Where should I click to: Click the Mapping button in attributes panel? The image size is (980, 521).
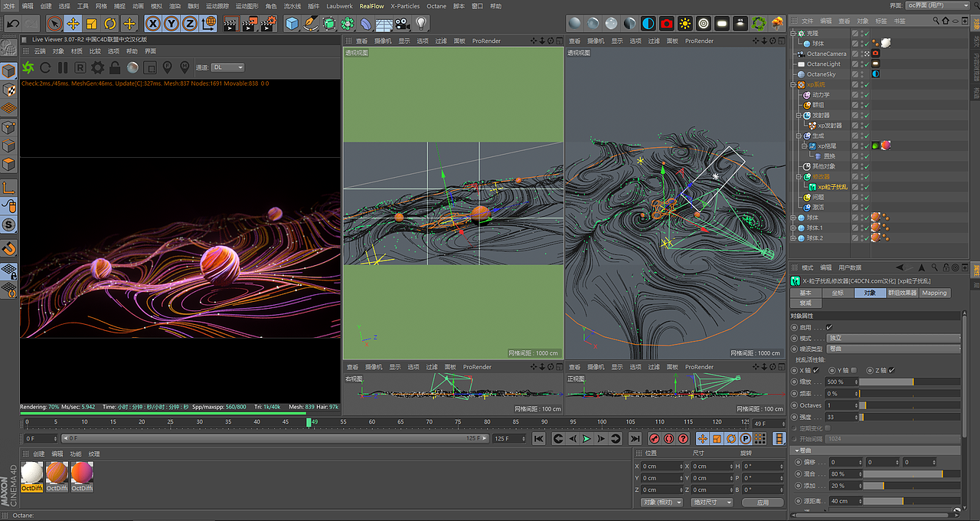click(x=935, y=293)
